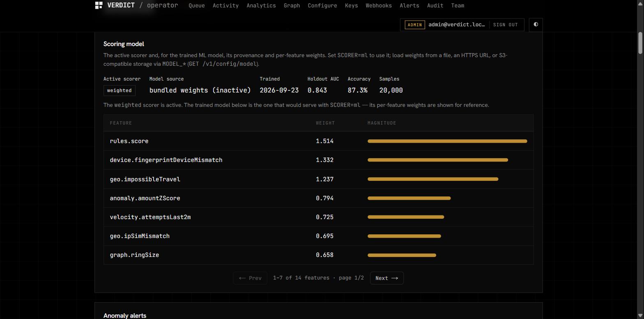The image size is (644, 319).
Task: Select the graph.ringSize feature
Action: coord(134,255)
